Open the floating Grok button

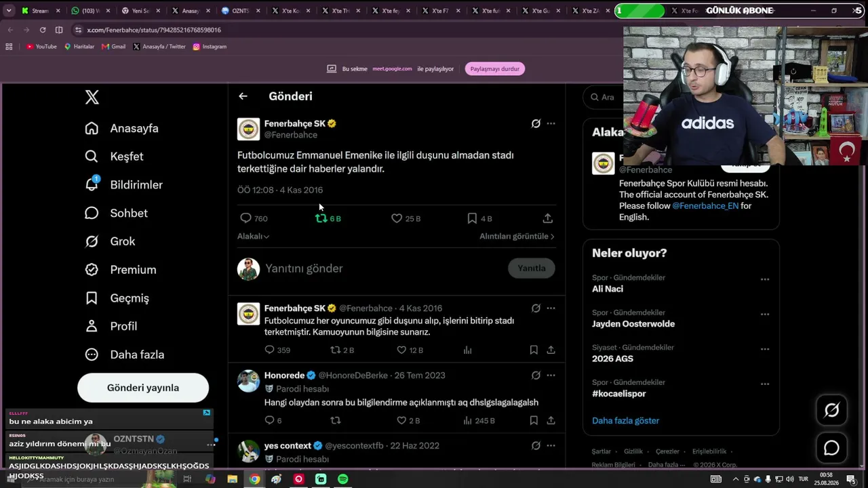tap(831, 410)
